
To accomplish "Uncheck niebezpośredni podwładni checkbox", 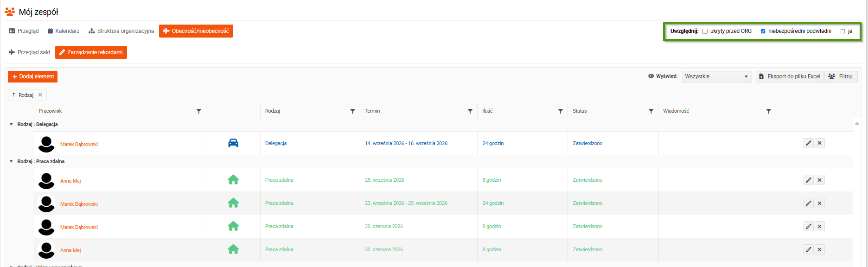I will point(763,31).
